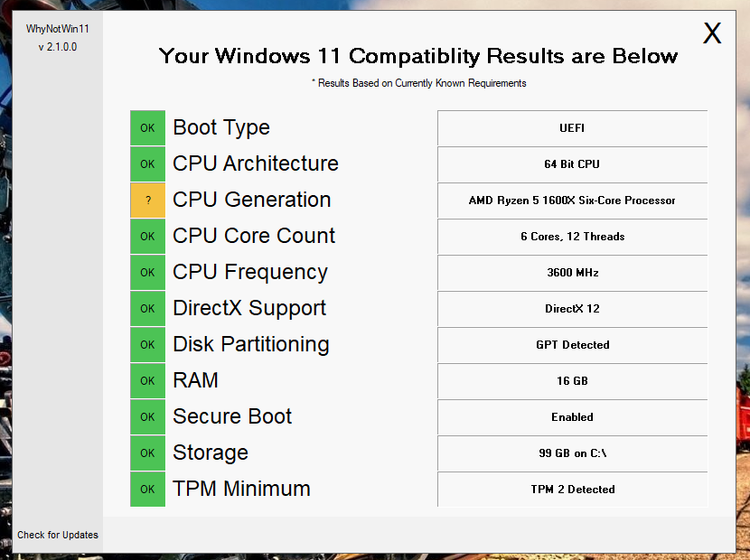Click the OK badge beside TPM Minimum

(148, 489)
